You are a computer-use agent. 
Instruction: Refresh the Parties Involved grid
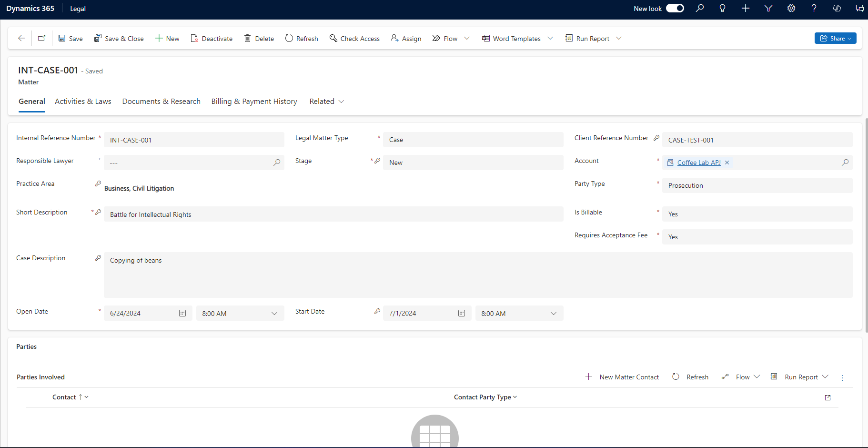click(x=690, y=377)
